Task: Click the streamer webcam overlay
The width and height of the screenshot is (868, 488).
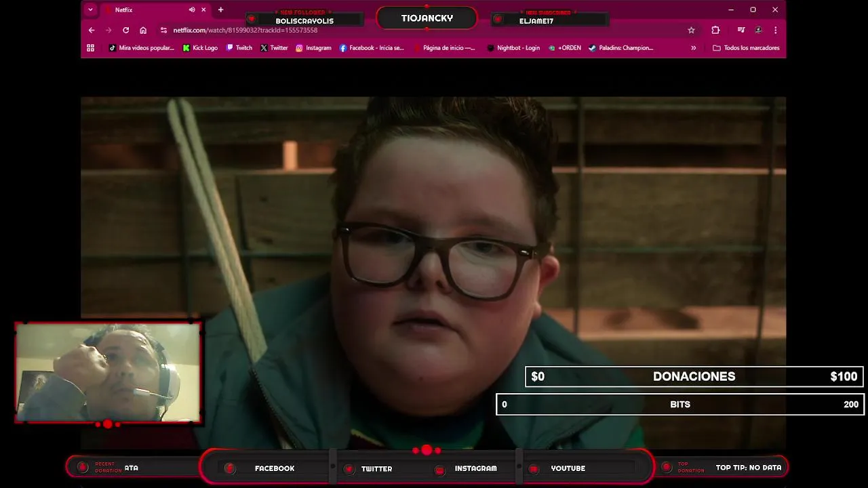Action: (x=108, y=372)
